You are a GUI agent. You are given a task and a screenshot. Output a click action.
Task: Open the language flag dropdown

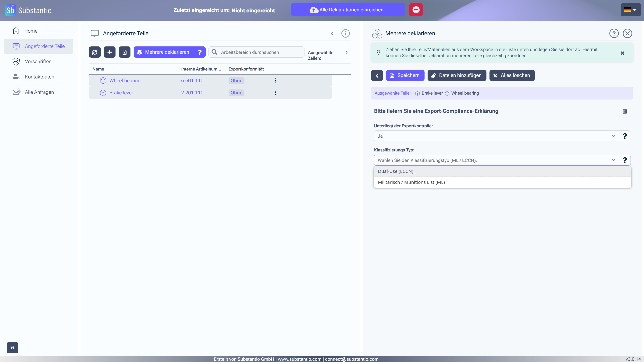630,10
